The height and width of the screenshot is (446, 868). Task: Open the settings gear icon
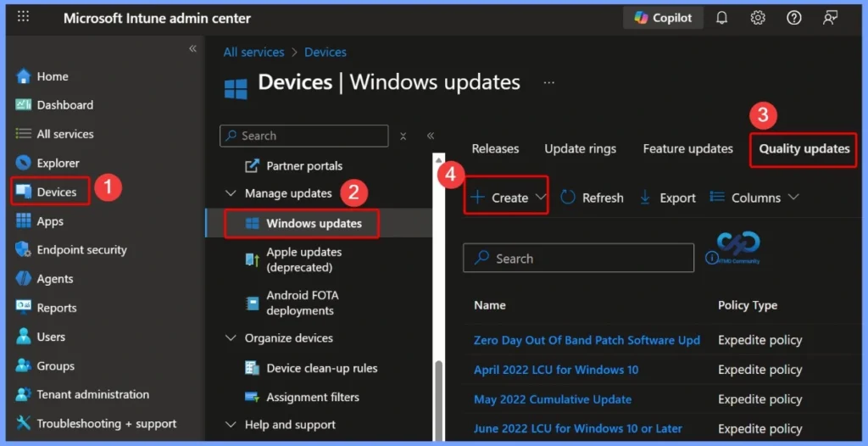(x=758, y=18)
